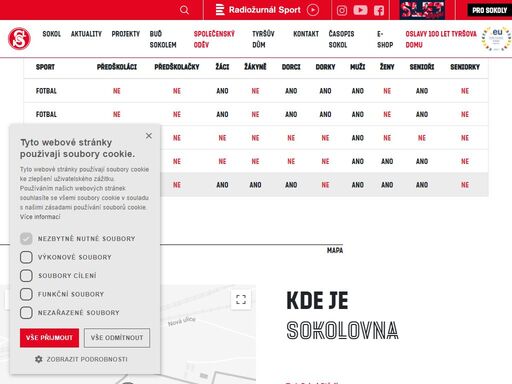Tick Nezařazené soubory checkbox
Screen dimensions: 512x384
tap(26, 313)
